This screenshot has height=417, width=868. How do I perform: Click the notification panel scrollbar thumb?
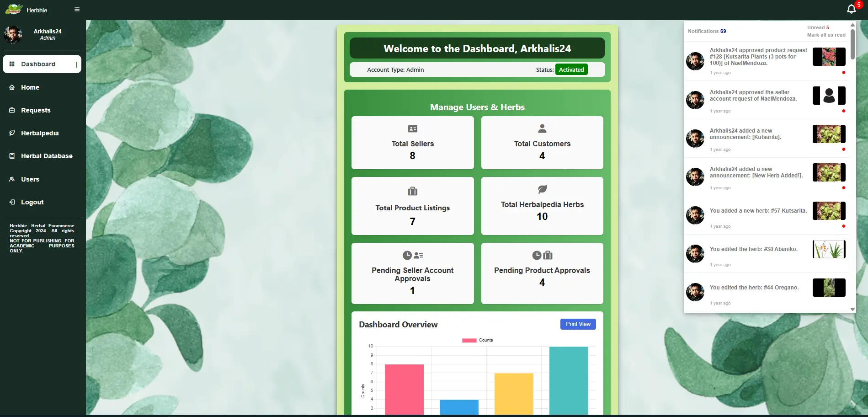click(x=852, y=44)
